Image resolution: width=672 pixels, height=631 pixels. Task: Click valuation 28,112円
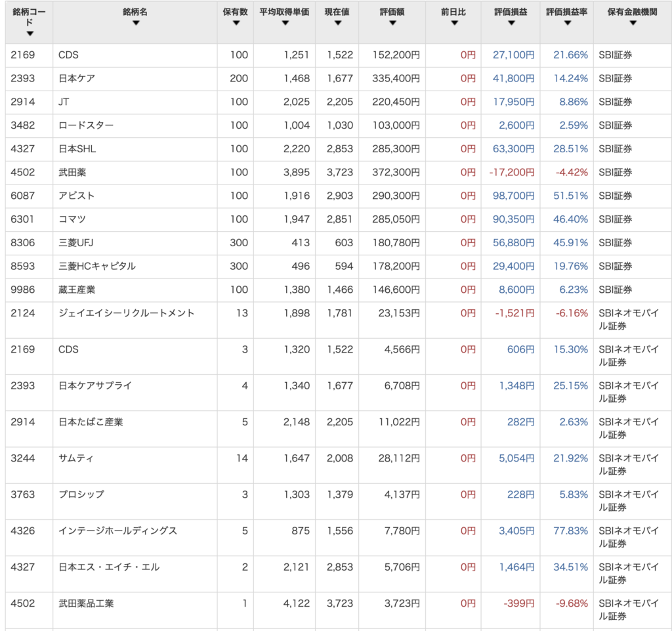tap(399, 458)
